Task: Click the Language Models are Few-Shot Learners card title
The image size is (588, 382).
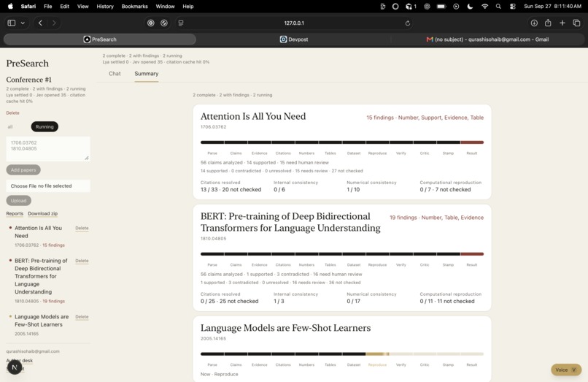Action: [x=285, y=328]
